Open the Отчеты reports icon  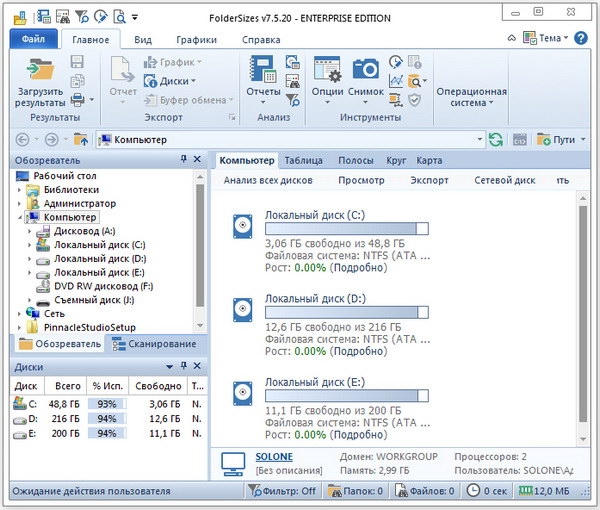click(x=263, y=71)
